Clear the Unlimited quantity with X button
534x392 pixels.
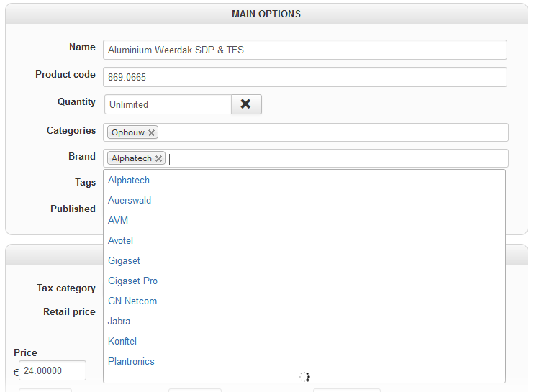tap(246, 104)
